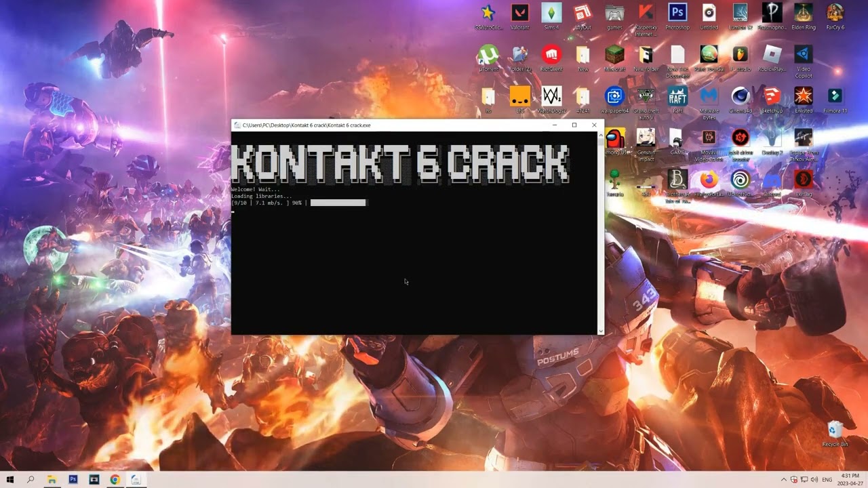Select the uTorrent desktop icon
Viewport: 868px width, 488px height.
(488, 58)
